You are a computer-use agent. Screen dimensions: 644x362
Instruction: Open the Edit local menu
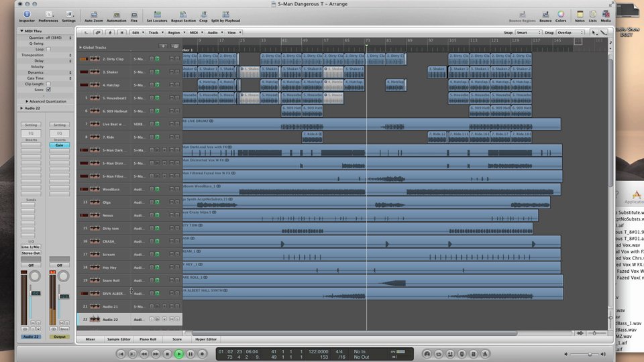(x=137, y=32)
